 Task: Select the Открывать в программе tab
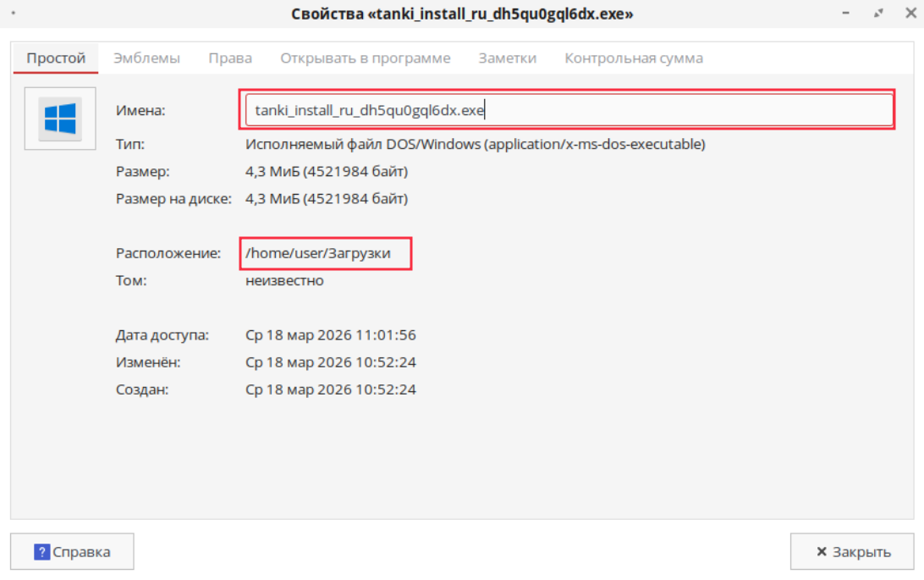click(x=365, y=58)
